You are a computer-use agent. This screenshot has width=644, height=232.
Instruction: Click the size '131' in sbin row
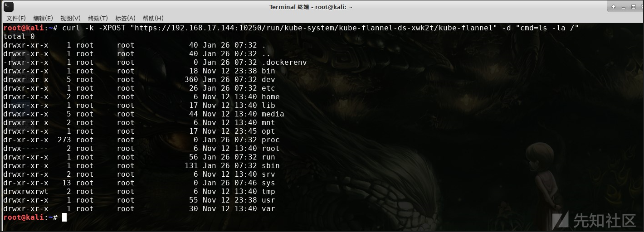pyautogui.click(x=191, y=166)
